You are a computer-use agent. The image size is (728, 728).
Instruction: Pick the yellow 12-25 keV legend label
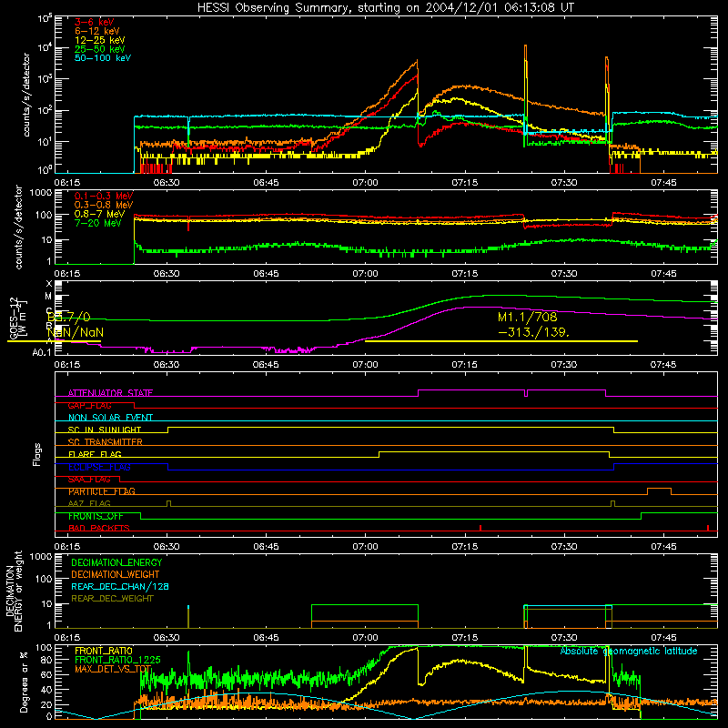(x=99, y=40)
